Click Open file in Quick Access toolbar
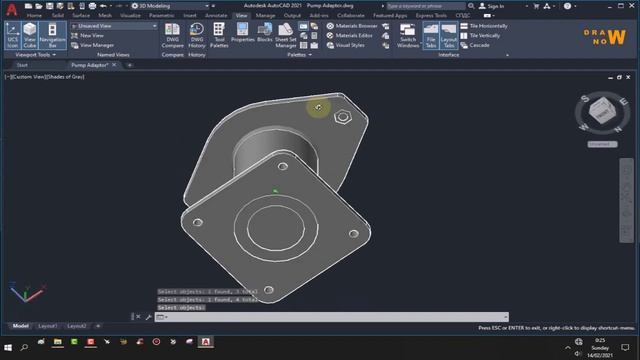The width and height of the screenshot is (640, 360). [x=39, y=6]
